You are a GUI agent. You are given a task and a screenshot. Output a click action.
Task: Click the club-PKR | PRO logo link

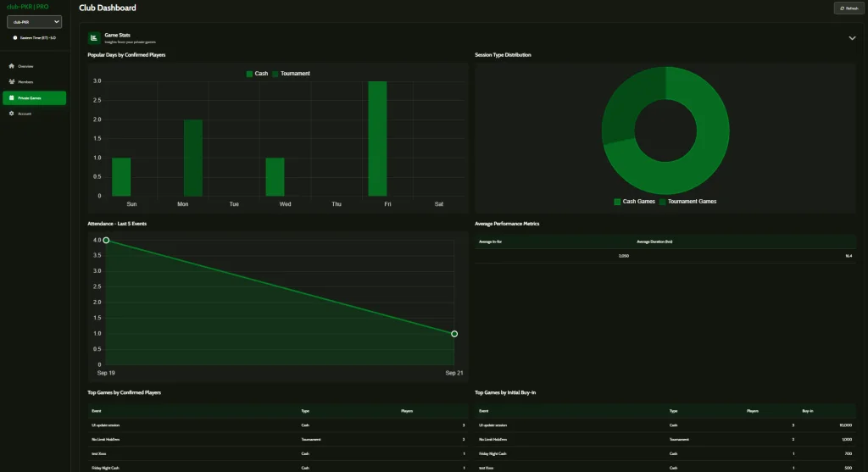(x=28, y=7)
